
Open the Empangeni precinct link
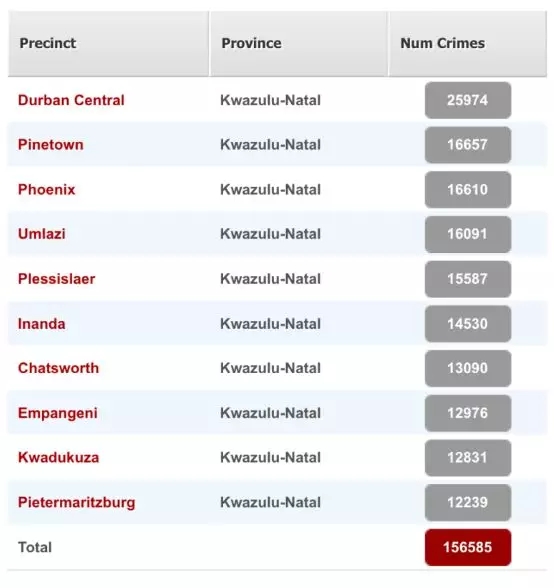coord(58,413)
